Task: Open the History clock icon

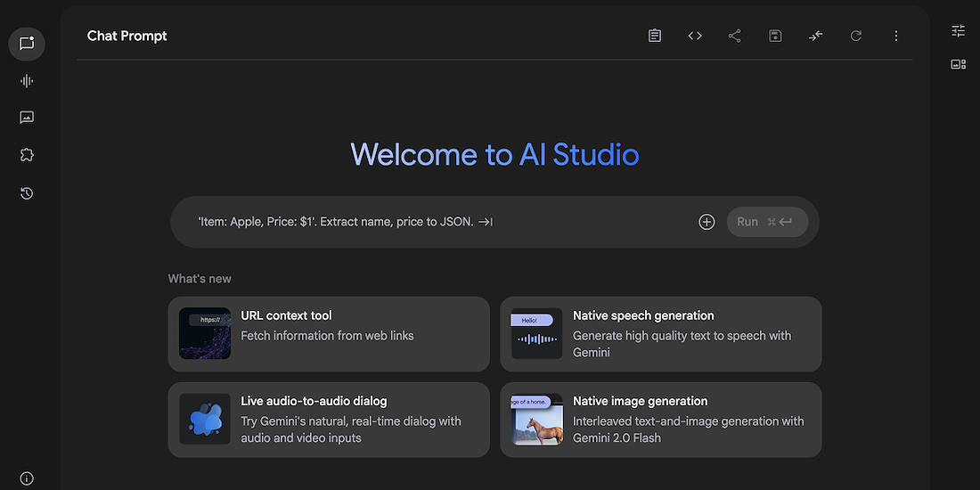Action: click(27, 193)
